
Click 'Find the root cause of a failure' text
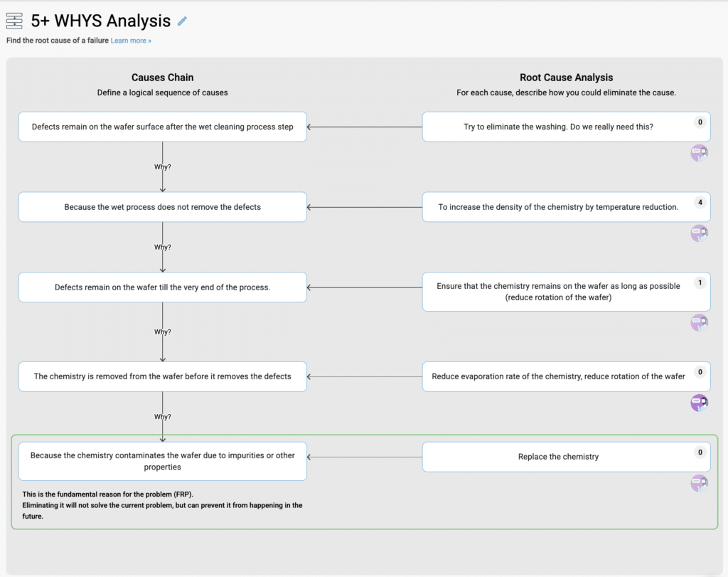click(57, 41)
